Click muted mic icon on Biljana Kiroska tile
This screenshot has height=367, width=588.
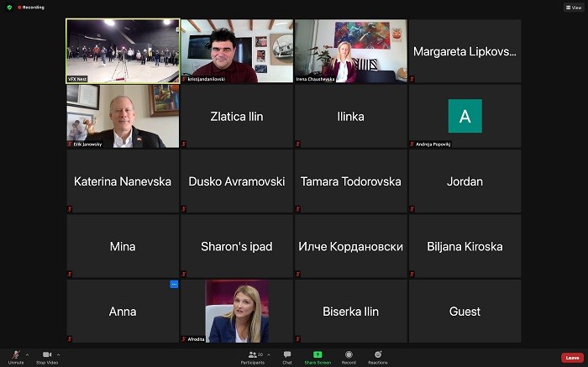point(412,274)
